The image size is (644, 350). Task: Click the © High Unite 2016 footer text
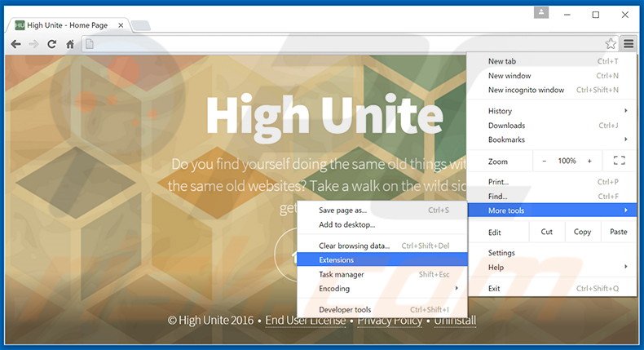coord(210,321)
